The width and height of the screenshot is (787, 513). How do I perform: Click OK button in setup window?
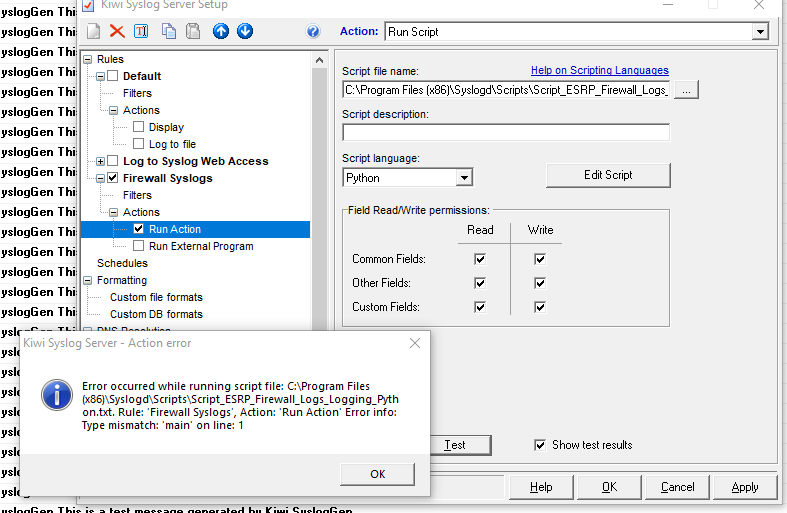click(x=609, y=487)
